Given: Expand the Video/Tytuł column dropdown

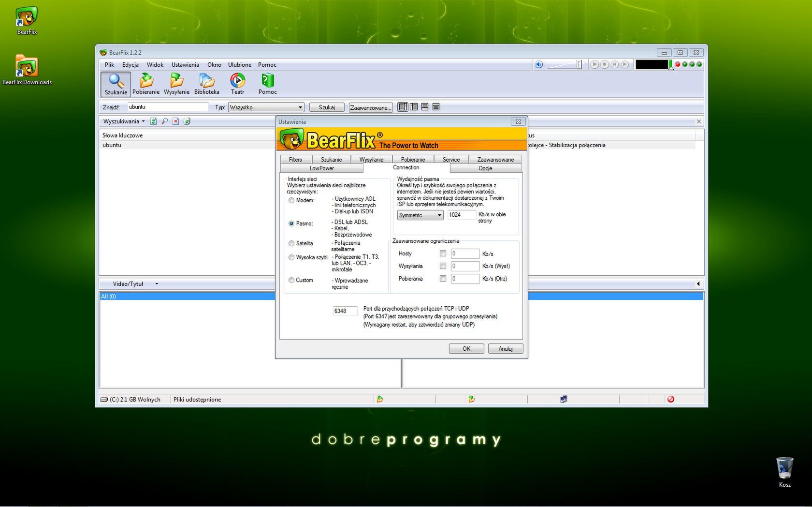Looking at the screenshot, I should 157,284.
